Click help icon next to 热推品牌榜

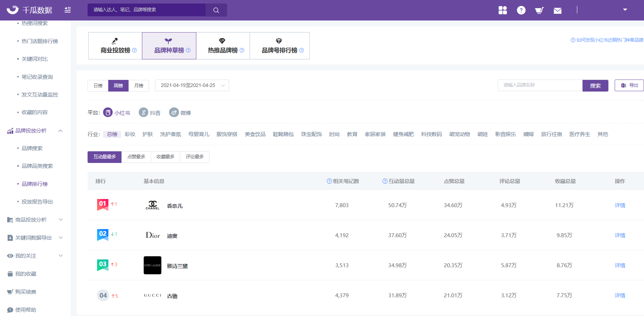click(x=242, y=50)
